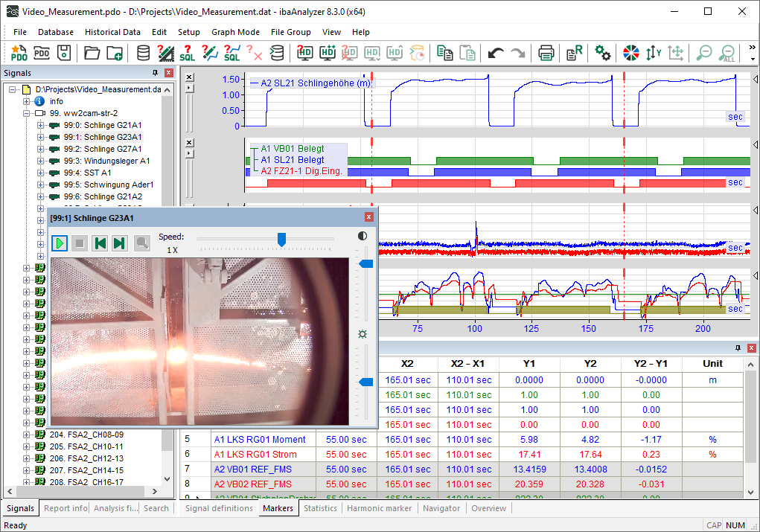Open the Graph Mode menu
Viewport: 760px width, 532px height.
[x=235, y=32]
